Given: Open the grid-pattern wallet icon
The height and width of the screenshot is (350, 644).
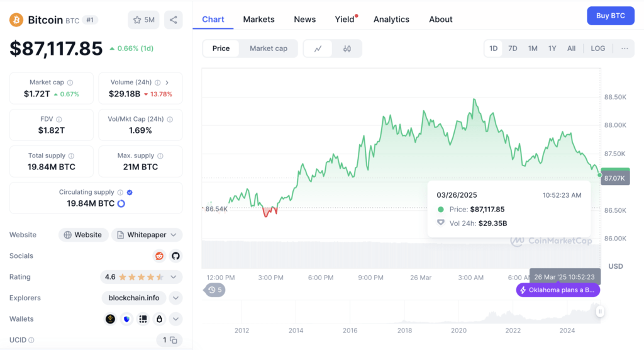Looking at the screenshot, I should tap(143, 319).
